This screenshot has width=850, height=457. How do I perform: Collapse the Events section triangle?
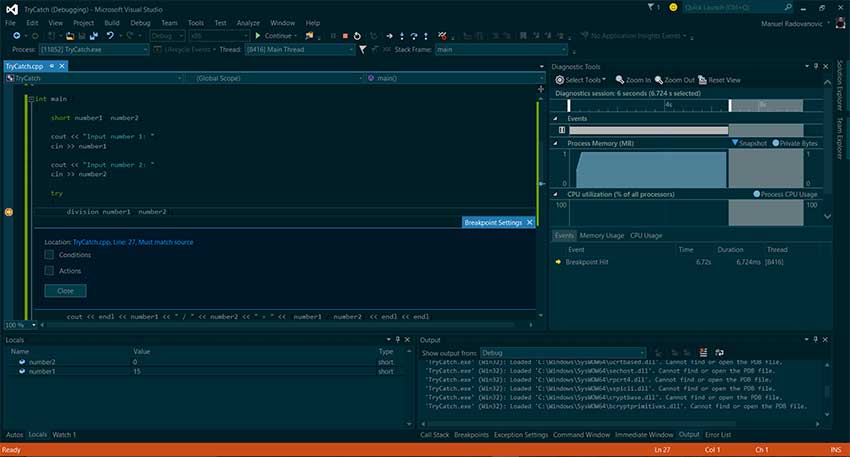(555, 118)
